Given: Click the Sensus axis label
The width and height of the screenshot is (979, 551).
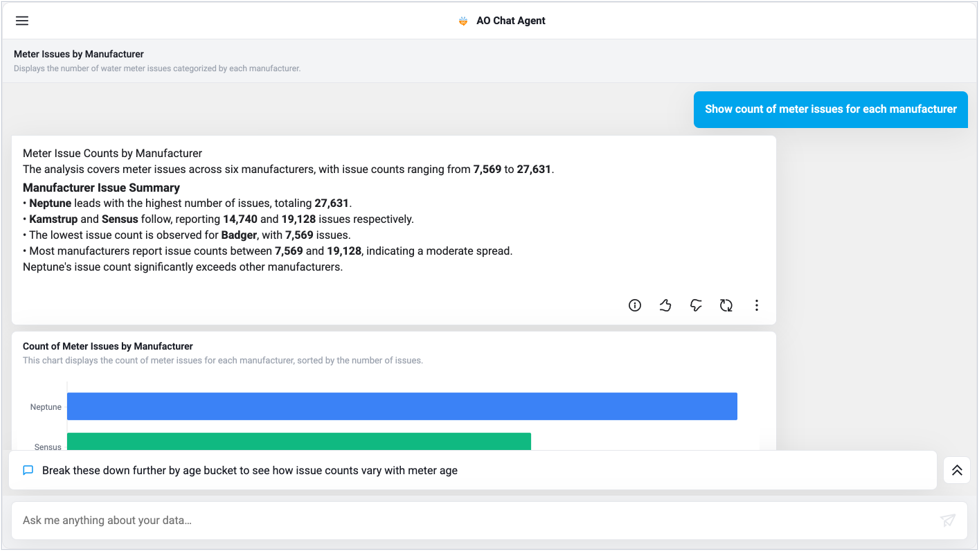Looking at the screenshot, I should tap(47, 447).
